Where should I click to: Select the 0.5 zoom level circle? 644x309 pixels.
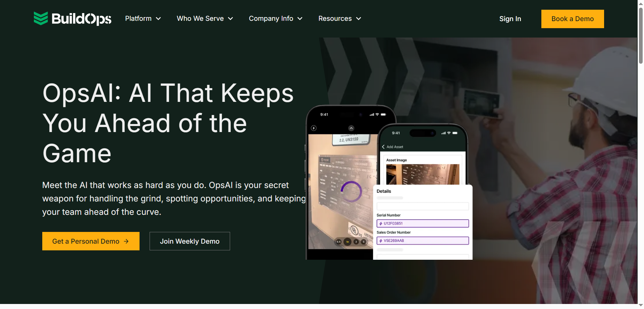[x=339, y=242]
